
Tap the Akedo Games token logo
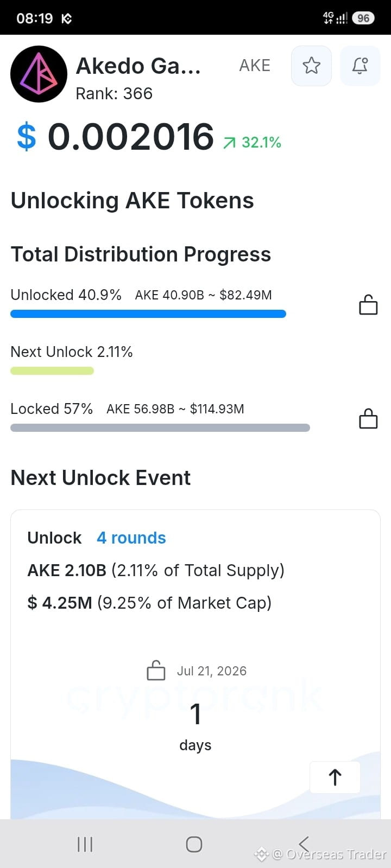39,74
